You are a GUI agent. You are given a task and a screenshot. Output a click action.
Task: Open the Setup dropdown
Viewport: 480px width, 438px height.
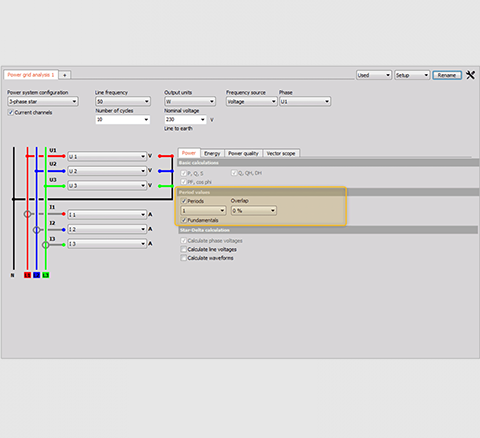[412, 75]
